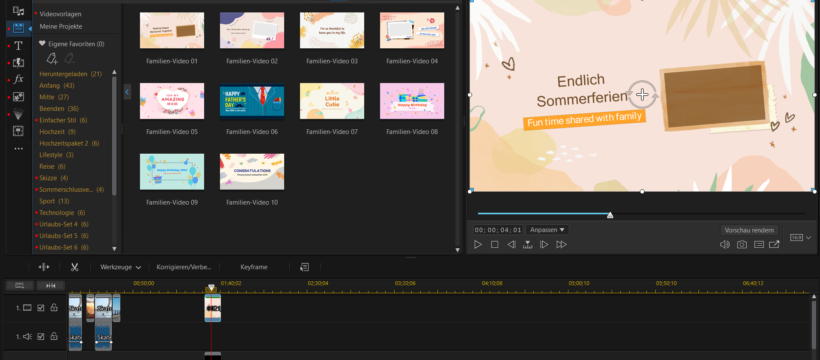The width and height of the screenshot is (820, 360).
Task: Select Sport (13) category
Action: coord(54,201)
